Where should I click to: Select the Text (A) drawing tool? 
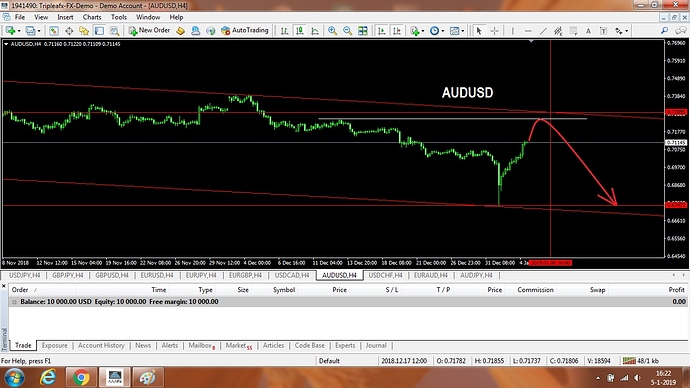click(x=588, y=30)
